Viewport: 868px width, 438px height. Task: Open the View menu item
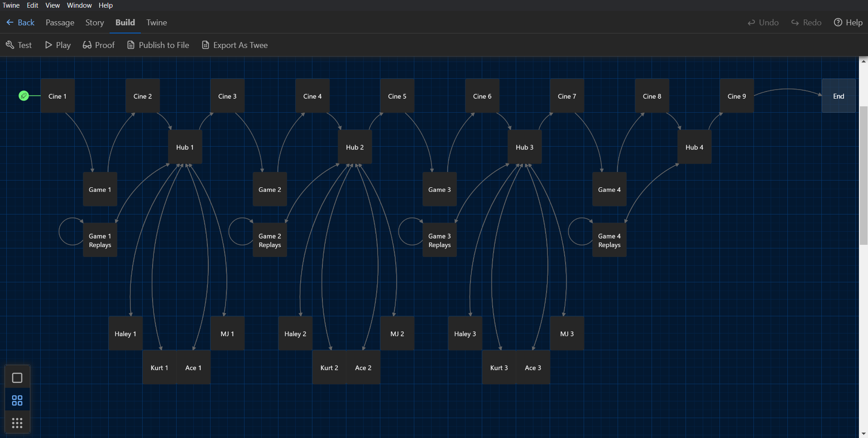pos(52,5)
